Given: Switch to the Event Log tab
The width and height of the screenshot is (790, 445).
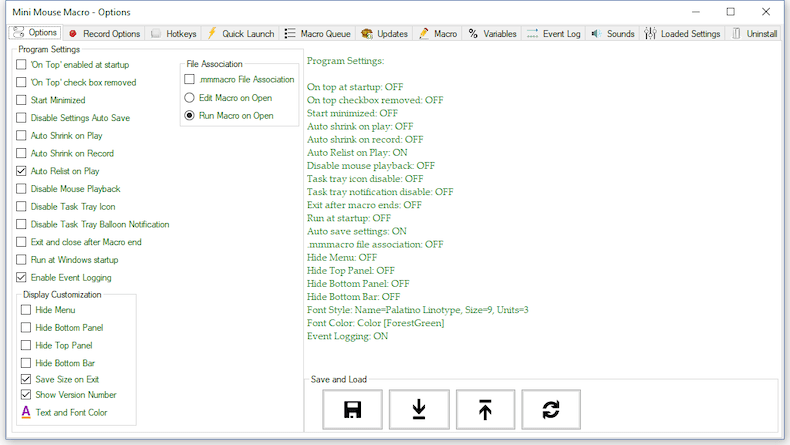Looking at the screenshot, I should [x=554, y=34].
